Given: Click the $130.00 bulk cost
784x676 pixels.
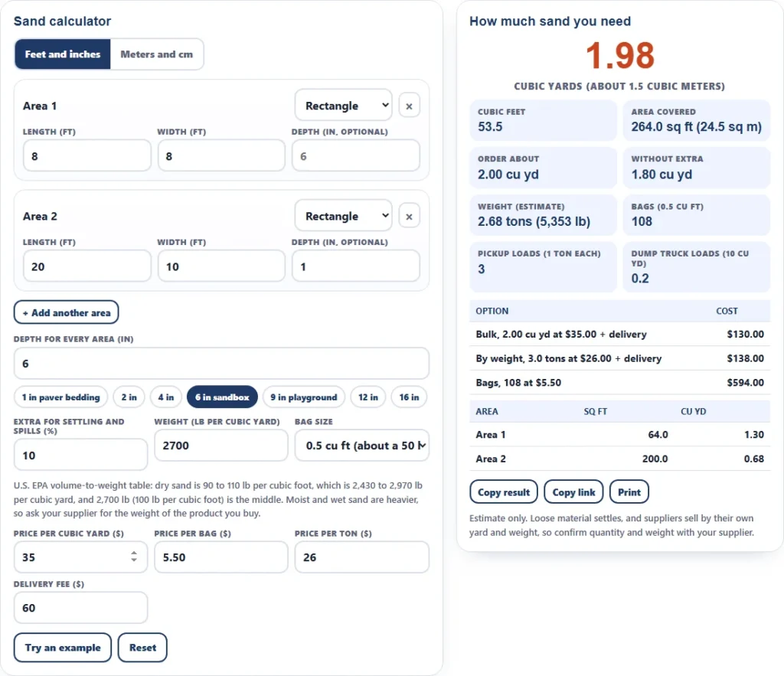Looking at the screenshot, I should (746, 334).
